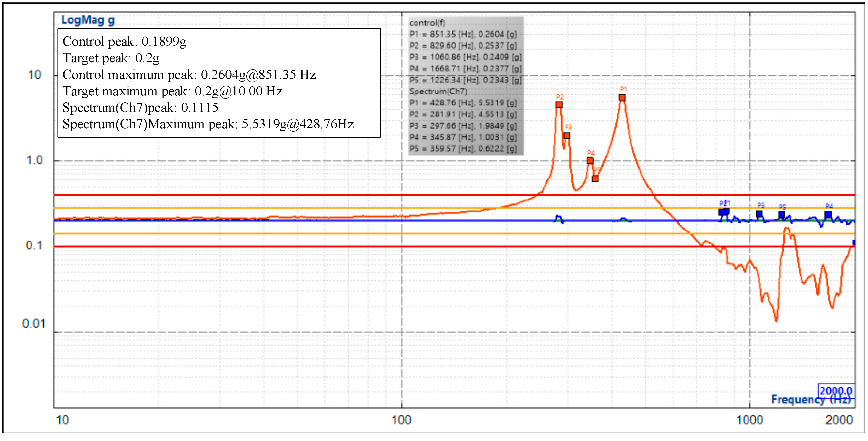Select orange Ch7 marker P2 on the 281.91 Hz peak
This screenshot has width=868, height=441.
point(559,105)
